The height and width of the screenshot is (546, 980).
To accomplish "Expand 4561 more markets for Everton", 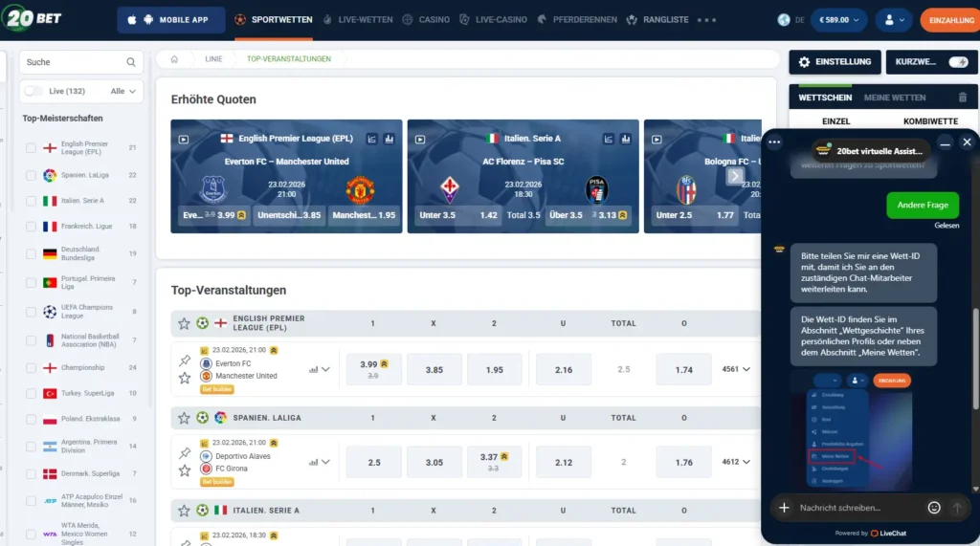I will (x=736, y=369).
